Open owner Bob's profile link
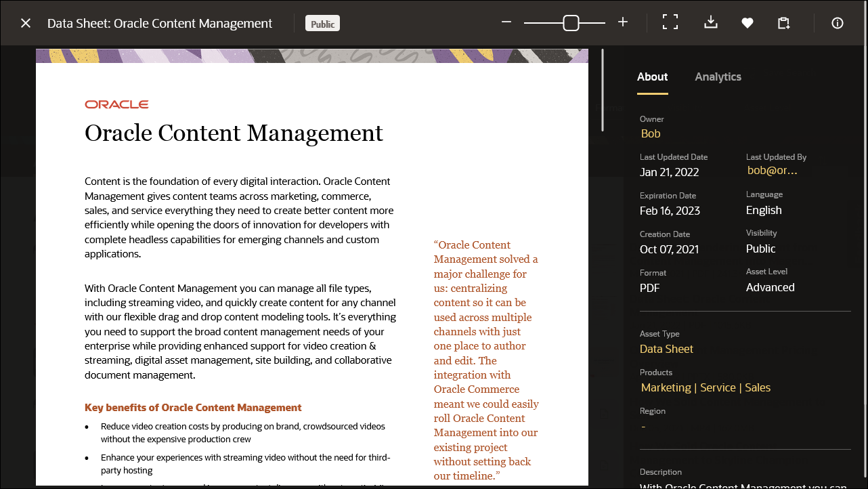This screenshot has height=489, width=868. click(651, 134)
